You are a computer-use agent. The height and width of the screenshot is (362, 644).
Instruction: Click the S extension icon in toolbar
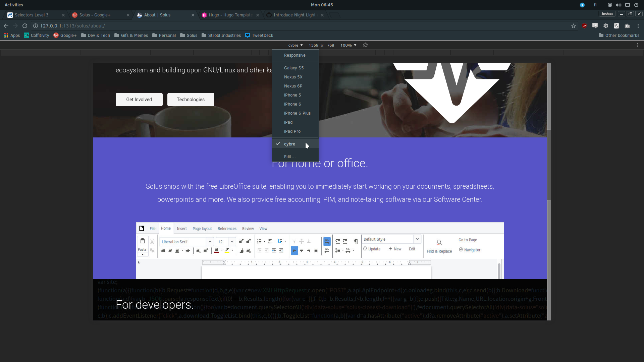[x=616, y=26]
